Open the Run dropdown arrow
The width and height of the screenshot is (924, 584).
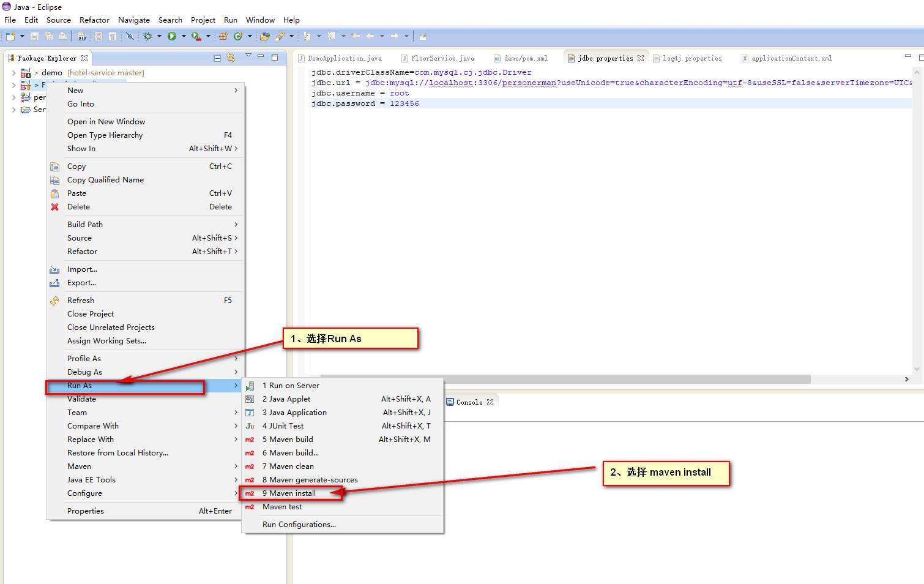coord(184,37)
